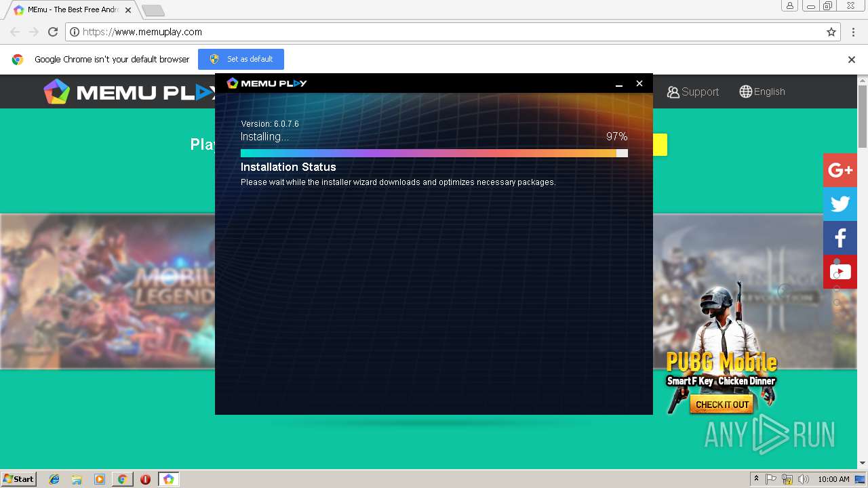868x488 pixels.
Task: Click the MEmu installer taskbar icon
Action: click(168, 479)
